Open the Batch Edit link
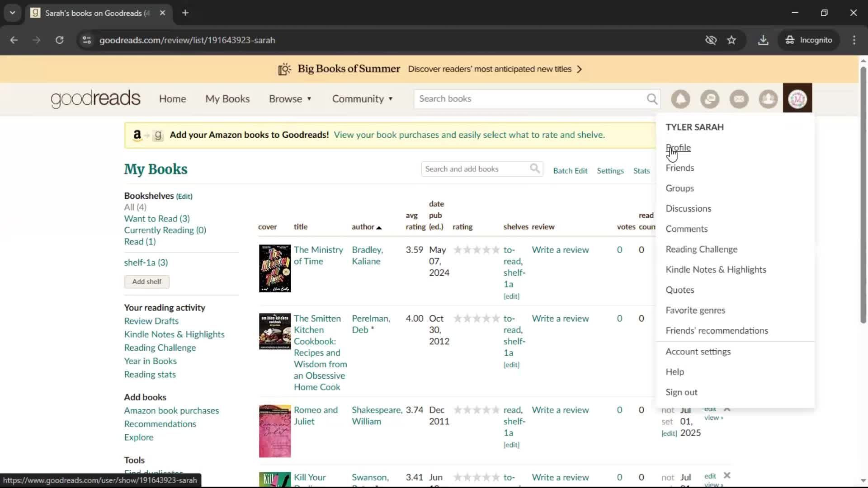Image resolution: width=868 pixels, height=488 pixels. (570, 170)
